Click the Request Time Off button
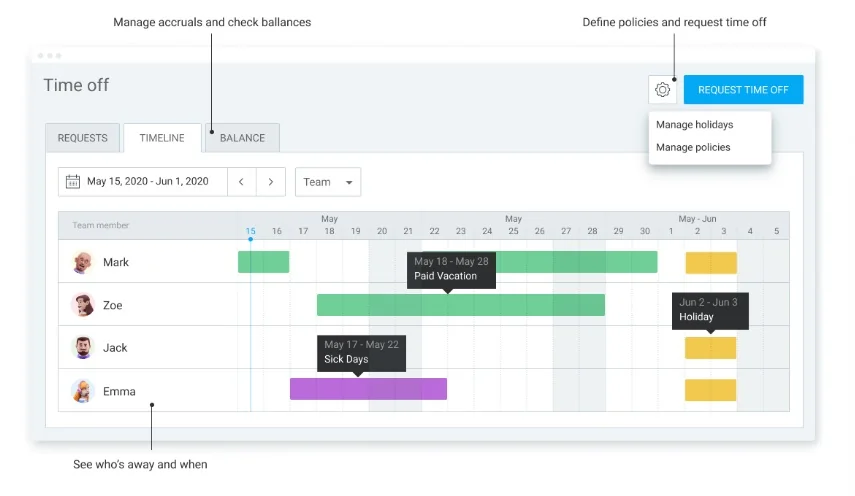 743,89
